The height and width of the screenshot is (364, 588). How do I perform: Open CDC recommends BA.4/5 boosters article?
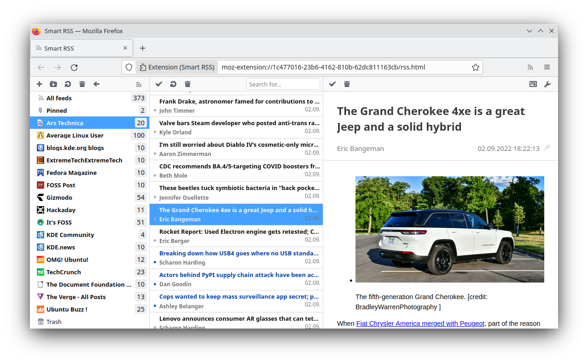(236, 171)
